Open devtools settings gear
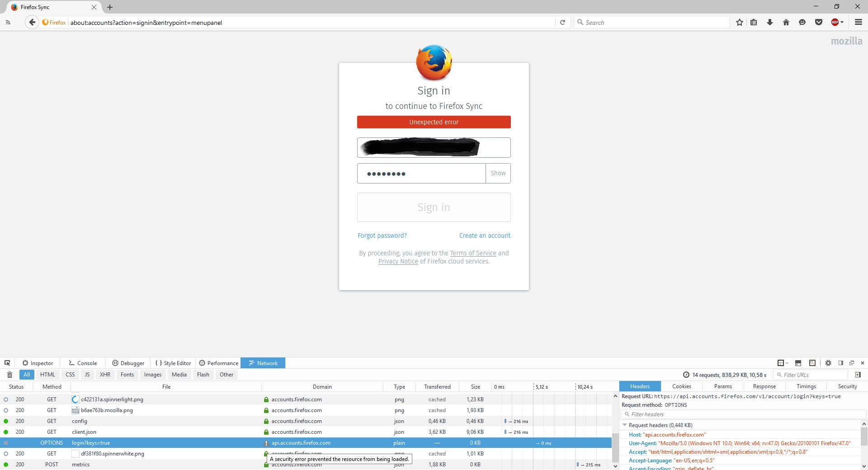 click(x=828, y=363)
